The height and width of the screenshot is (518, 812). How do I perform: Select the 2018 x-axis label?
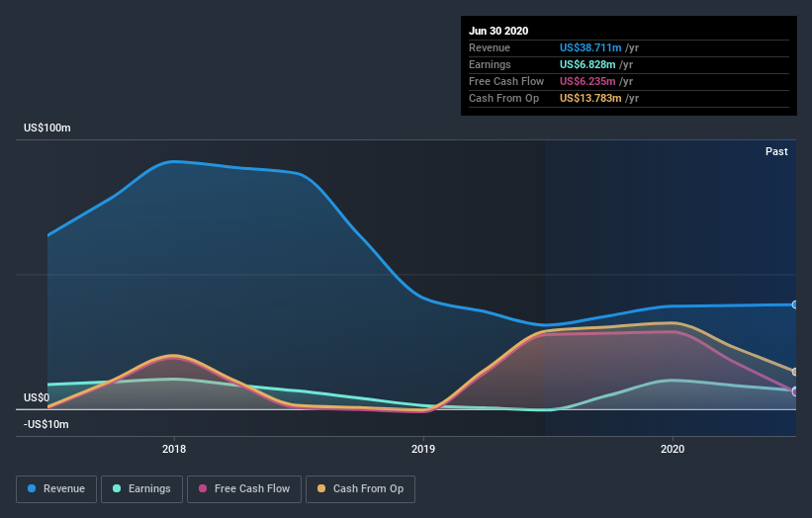174,449
